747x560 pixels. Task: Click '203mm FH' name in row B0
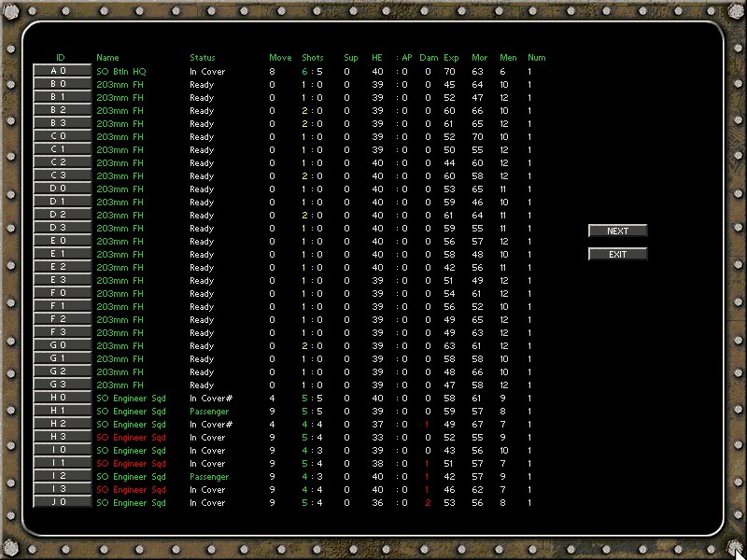pyautogui.click(x=120, y=85)
